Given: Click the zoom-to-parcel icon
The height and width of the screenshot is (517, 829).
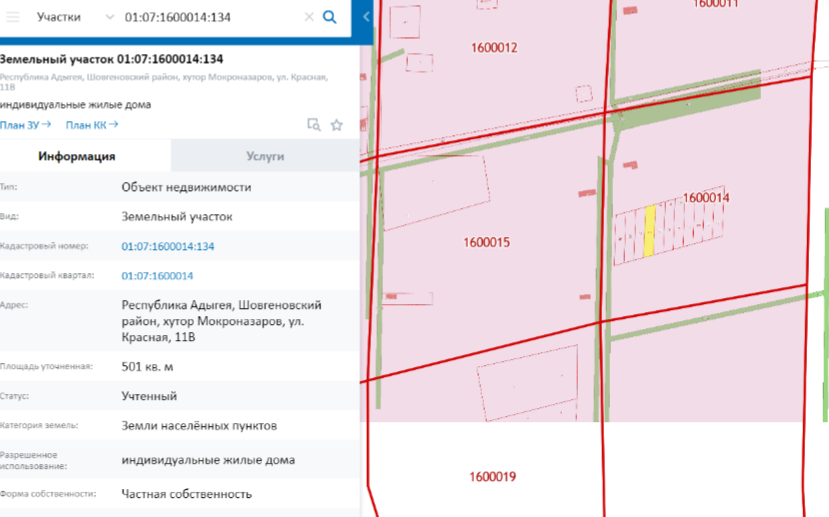Looking at the screenshot, I should pyautogui.click(x=314, y=125).
